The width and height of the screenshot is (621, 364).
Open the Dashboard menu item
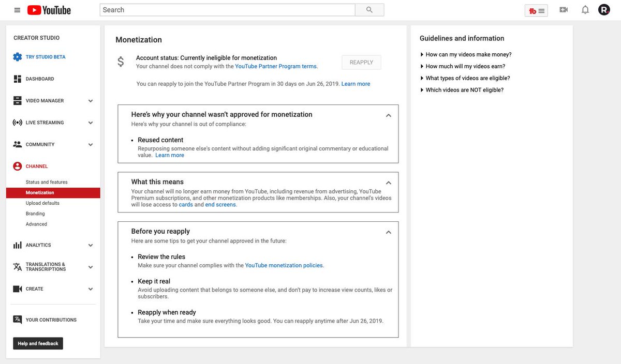click(40, 79)
